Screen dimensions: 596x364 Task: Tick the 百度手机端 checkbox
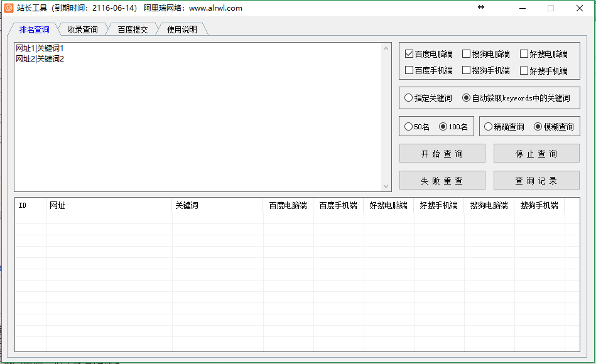click(x=409, y=70)
